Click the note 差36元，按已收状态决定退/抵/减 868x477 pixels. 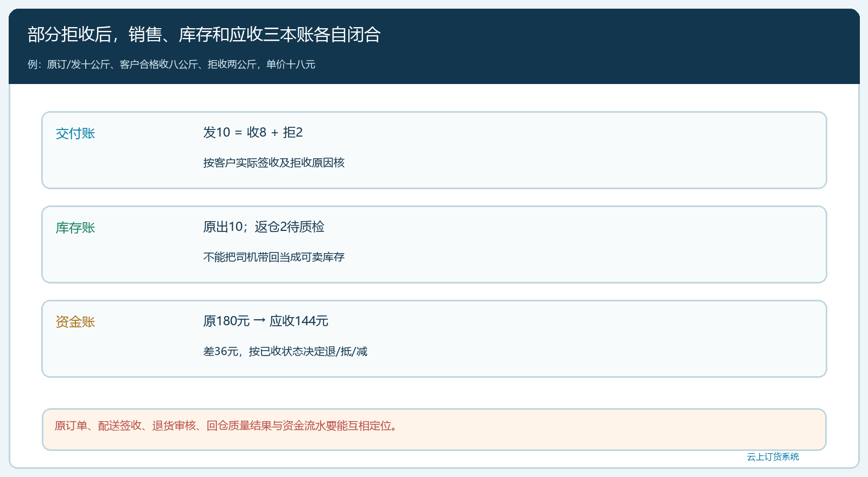[285, 351]
